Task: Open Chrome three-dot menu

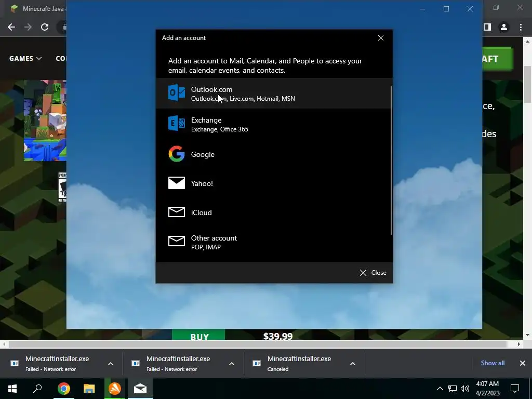Action: coord(521,27)
